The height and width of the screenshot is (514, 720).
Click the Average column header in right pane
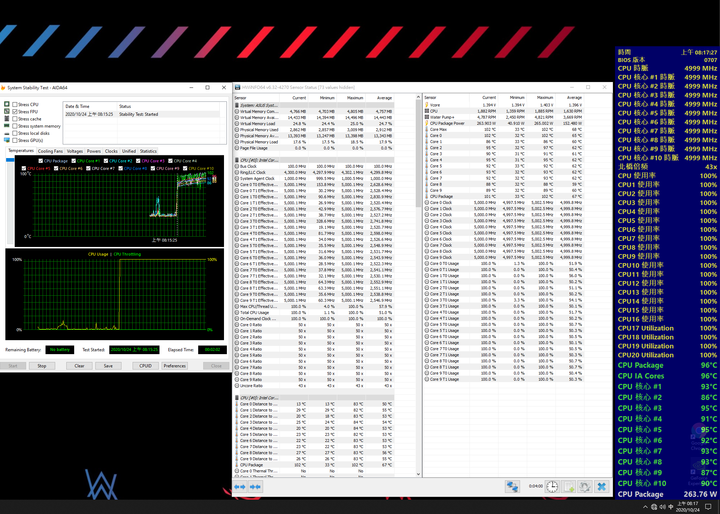(x=570, y=97)
